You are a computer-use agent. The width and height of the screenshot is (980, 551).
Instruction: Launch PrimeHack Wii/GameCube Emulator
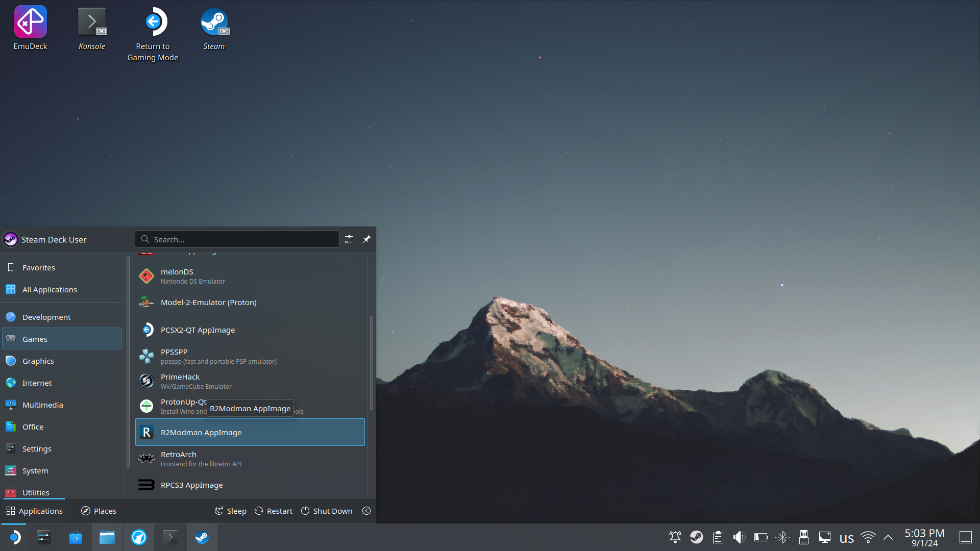pyautogui.click(x=250, y=381)
